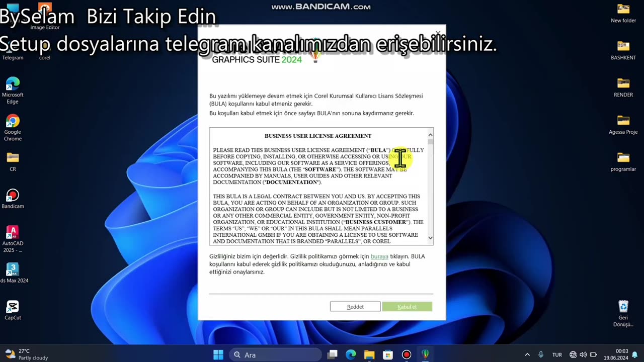Open Task View on the taskbar

[332, 355]
